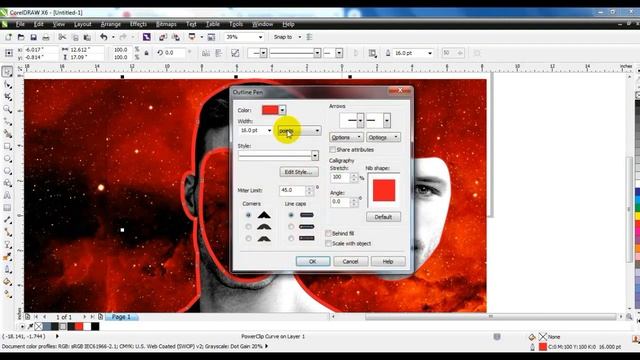Select the Color Eyedropper tool
640x360 pixels.
point(7,257)
